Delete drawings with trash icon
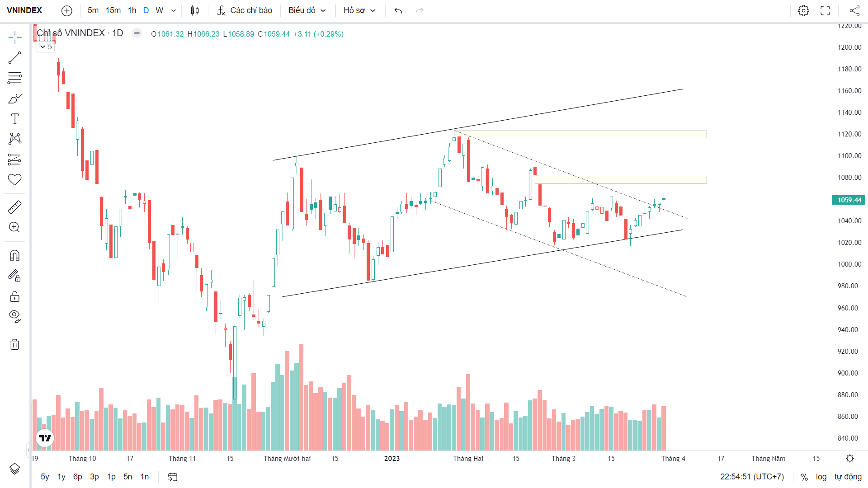Viewport: 868px width, 488px height. tap(14, 344)
